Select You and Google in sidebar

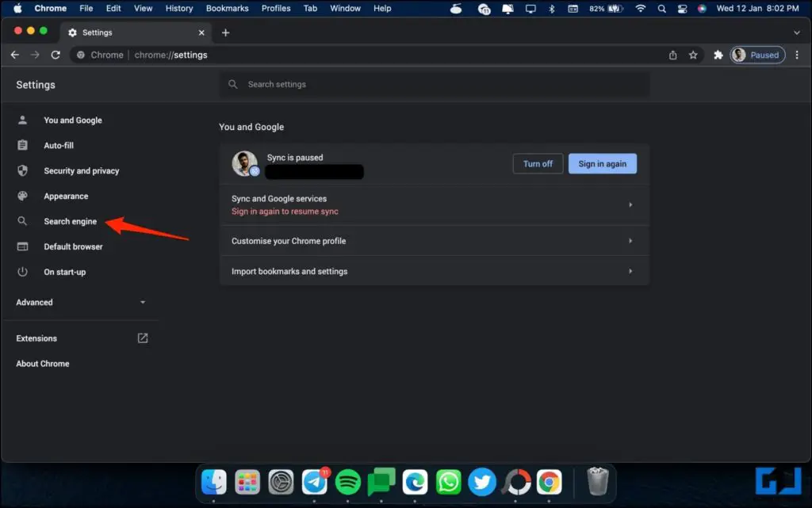(72, 120)
